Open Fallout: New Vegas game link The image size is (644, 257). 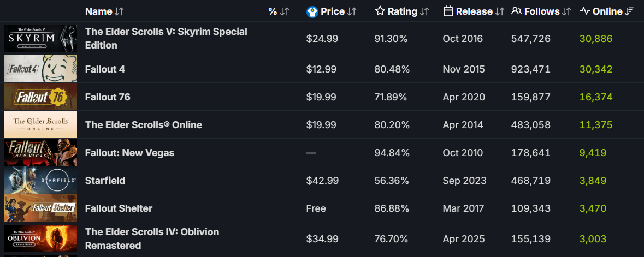coord(129,153)
